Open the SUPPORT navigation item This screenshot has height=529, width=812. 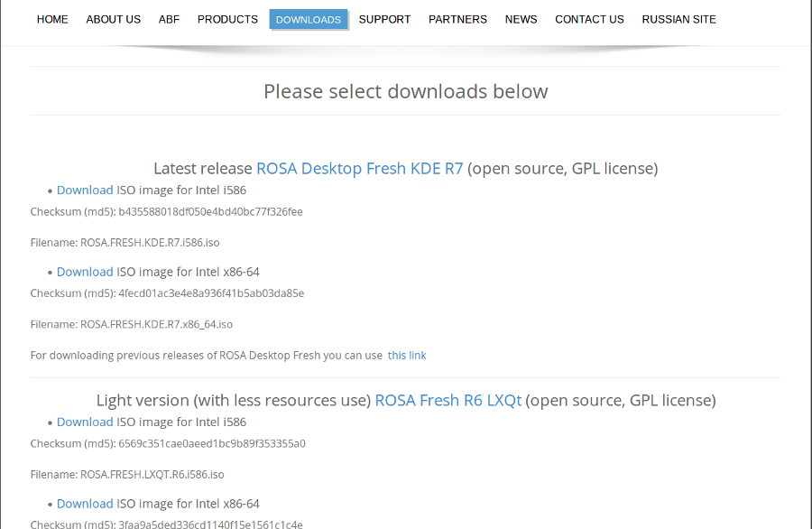[x=384, y=19]
